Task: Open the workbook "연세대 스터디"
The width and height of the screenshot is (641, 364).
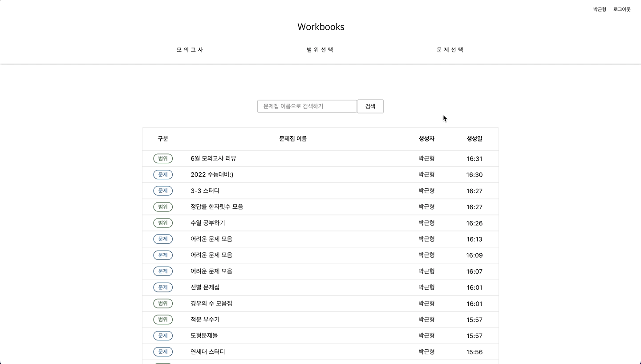Action: pyautogui.click(x=207, y=352)
